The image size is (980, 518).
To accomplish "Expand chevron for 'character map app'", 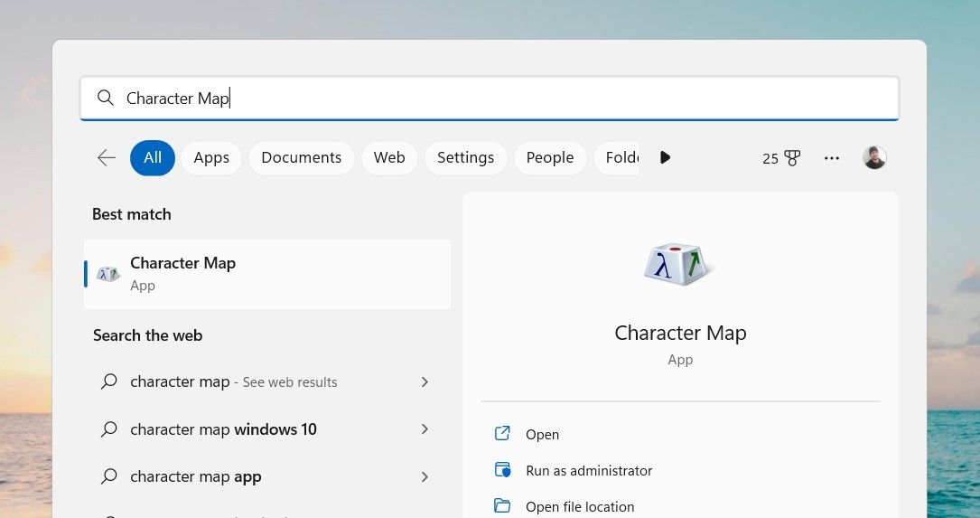I will click(x=425, y=476).
